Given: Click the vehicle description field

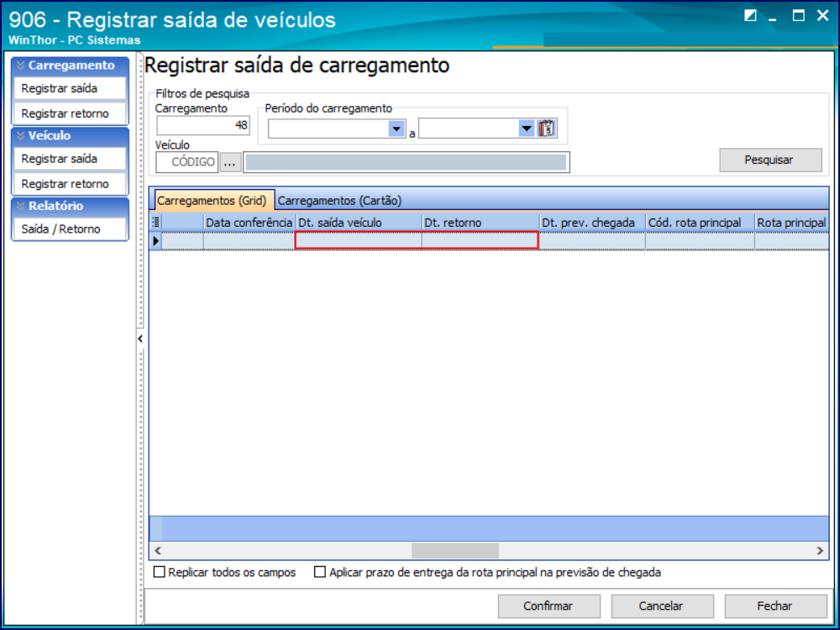Looking at the screenshot, I should tap(406, 162).
